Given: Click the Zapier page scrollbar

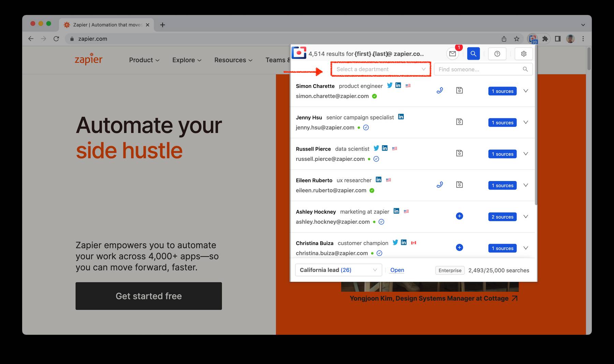Looking at the screenshot, I should [x=589, y=59].
